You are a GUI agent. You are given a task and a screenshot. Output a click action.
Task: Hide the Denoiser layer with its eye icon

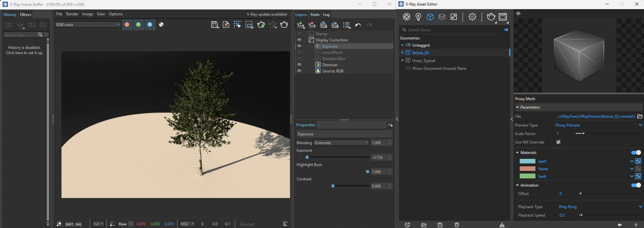299,65
